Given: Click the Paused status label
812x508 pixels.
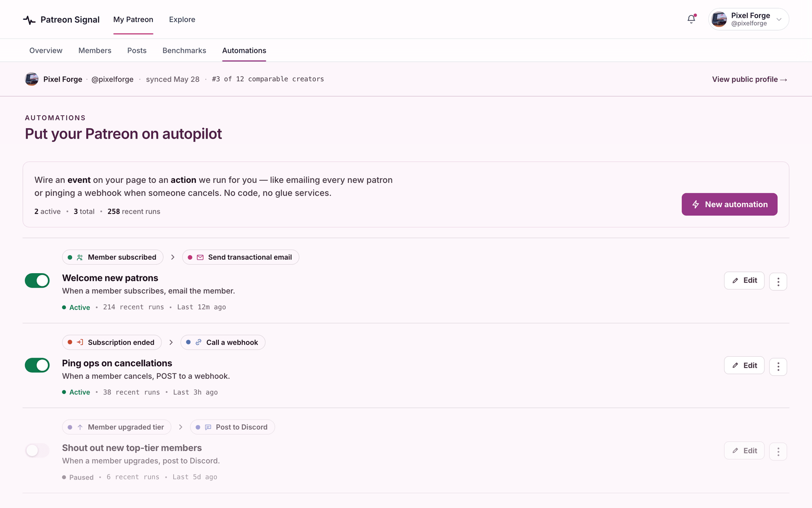Looking at the screenshot, I should pyautogui.click(x=78, y=477).
